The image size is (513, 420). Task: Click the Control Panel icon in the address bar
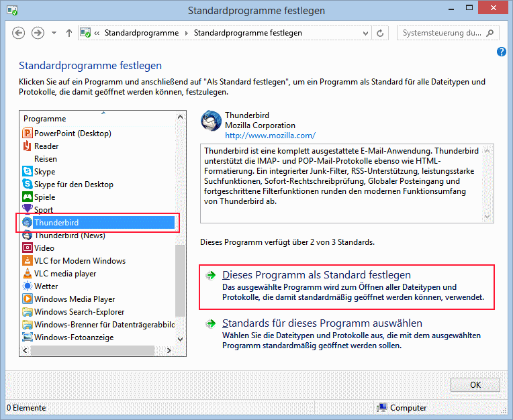coord(85,33)
